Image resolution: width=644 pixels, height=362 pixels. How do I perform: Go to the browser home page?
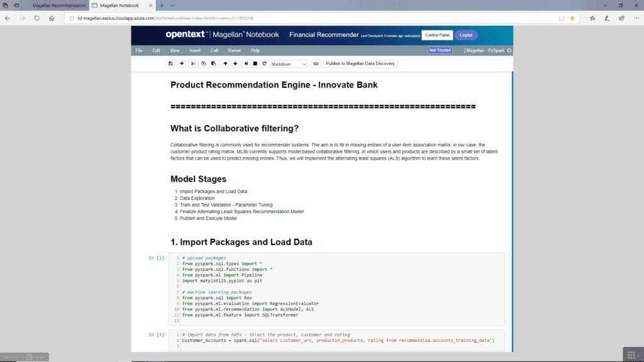point(52,18)
